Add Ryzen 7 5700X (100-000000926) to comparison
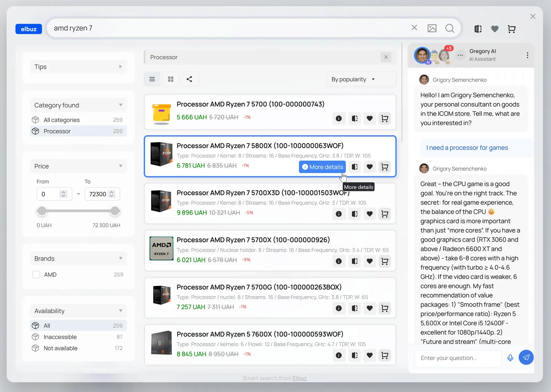 (x=354, y=261)
